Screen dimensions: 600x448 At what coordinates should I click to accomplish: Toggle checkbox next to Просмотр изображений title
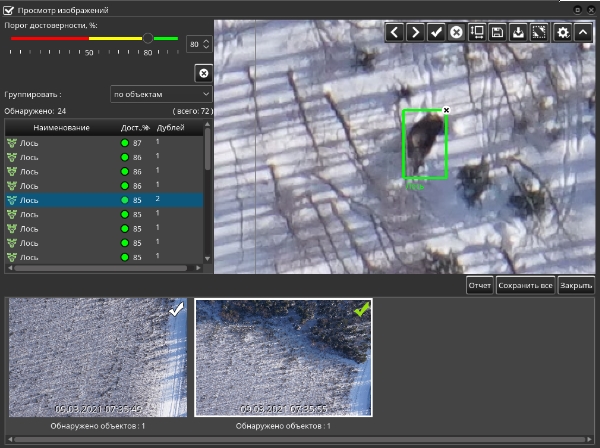pos(8,10)
